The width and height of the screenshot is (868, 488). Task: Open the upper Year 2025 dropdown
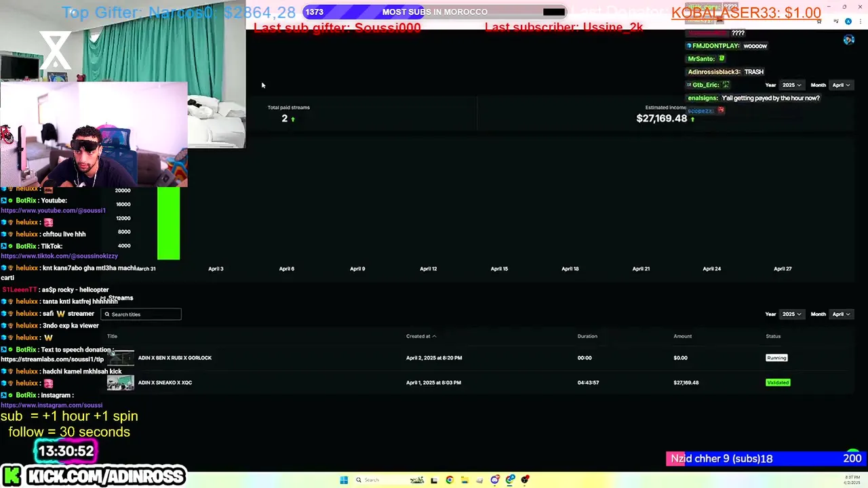792,85
